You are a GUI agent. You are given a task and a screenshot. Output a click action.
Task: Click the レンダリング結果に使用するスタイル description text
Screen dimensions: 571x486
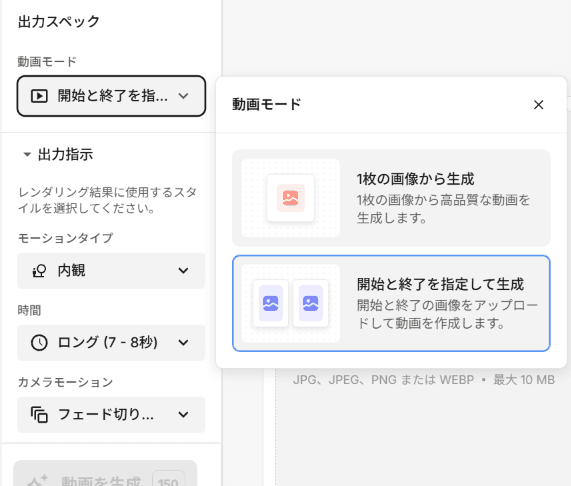(107, 200)
